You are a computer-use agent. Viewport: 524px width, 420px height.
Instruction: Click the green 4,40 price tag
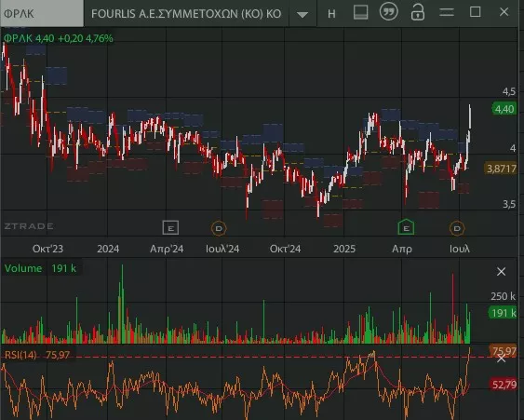pyautogui.click(x=504, y=109)
